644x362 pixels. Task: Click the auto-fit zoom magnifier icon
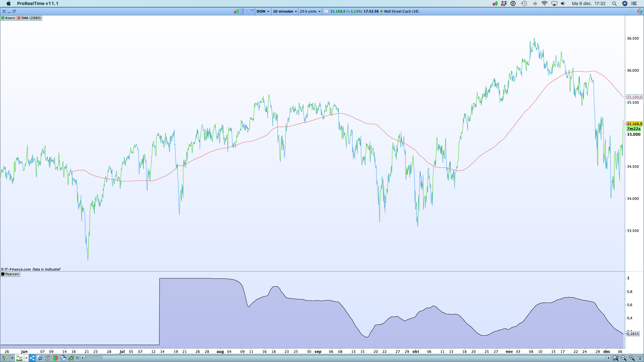coord(615,358)
